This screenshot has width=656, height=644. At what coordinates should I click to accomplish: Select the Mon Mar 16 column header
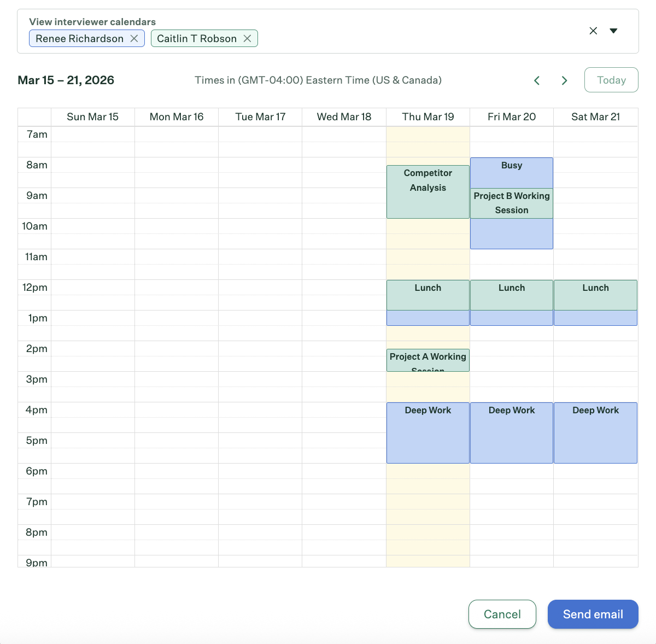tap(176, 117)
